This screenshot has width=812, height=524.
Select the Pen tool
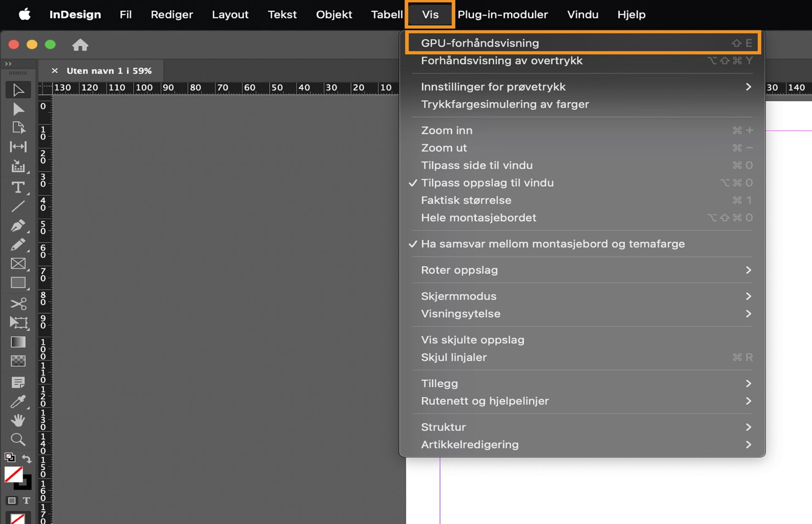pyautogui.click(x=18, y=226)
